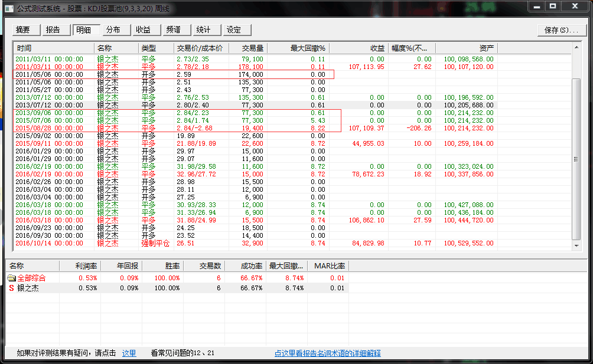Close the 公式测试系统 window
Image resolution: width=593 pixels, height=364 pixels.
(x=574, y=6)
